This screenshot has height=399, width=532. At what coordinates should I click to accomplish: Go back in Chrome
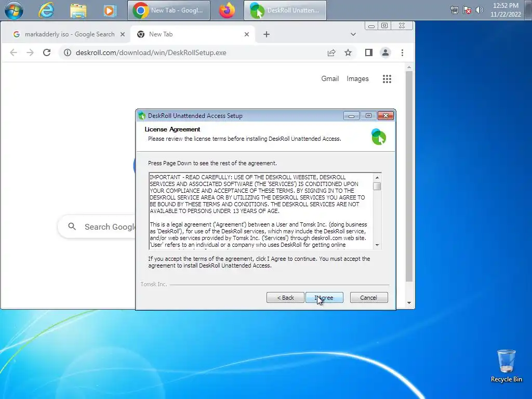point(13,52)
